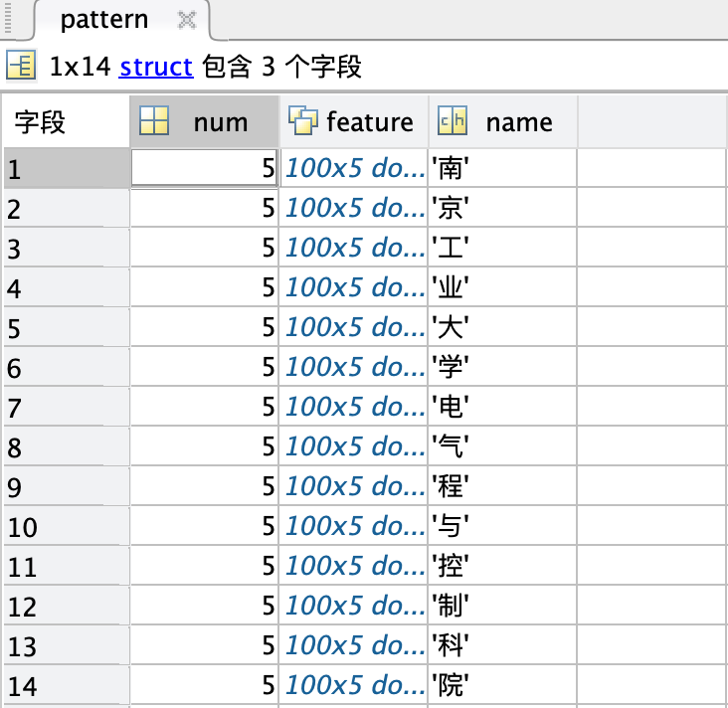Select the feature column header
The height and width of the screenshot is (708, 728).
click(368, 121)
